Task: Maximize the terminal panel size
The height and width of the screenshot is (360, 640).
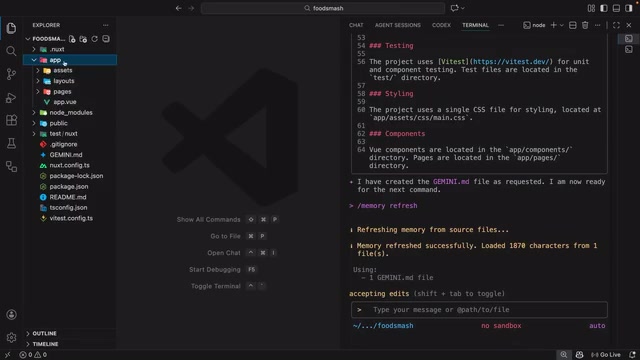Action: (x=616, y=25)
